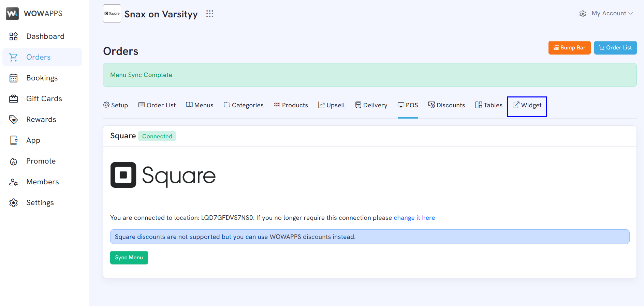Click the Square discounts not supported notice
This screenshot has height=306, width=644.
(370, 237)
